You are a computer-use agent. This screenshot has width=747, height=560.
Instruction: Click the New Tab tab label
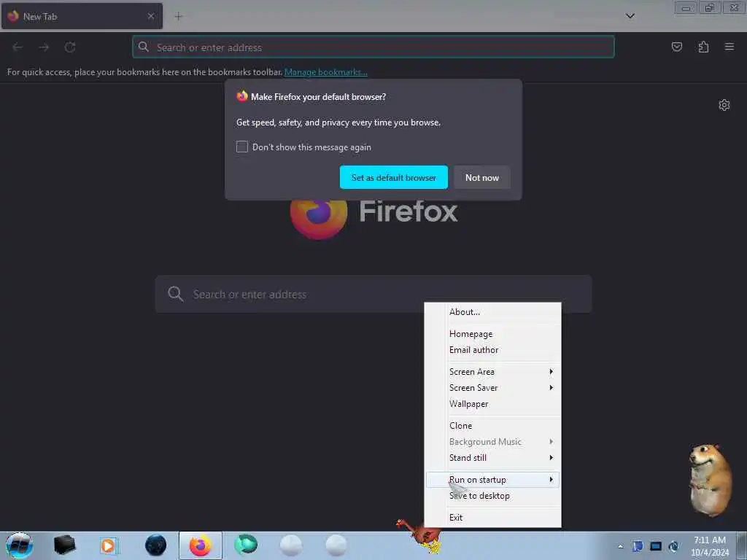pos(40,16)
